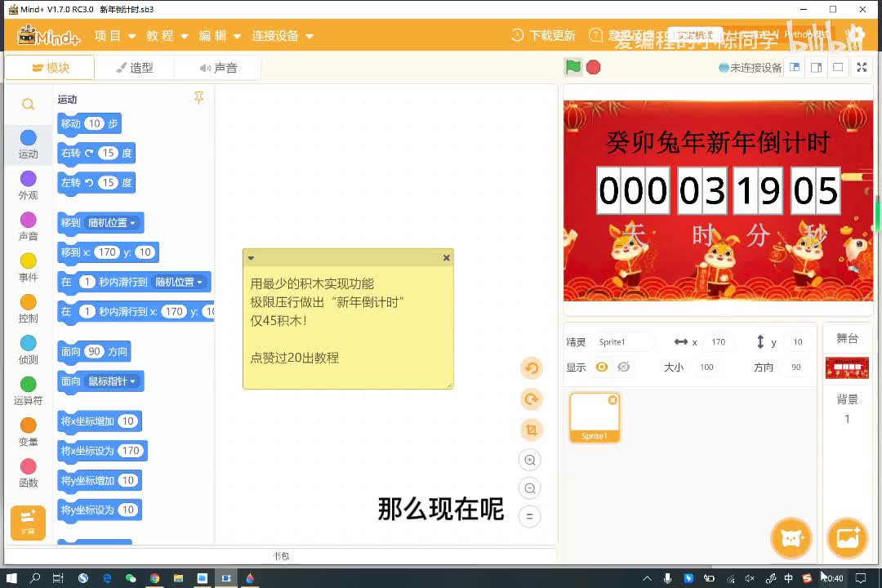Select the Sprite1 thumbnail

(x=595, y=417)
